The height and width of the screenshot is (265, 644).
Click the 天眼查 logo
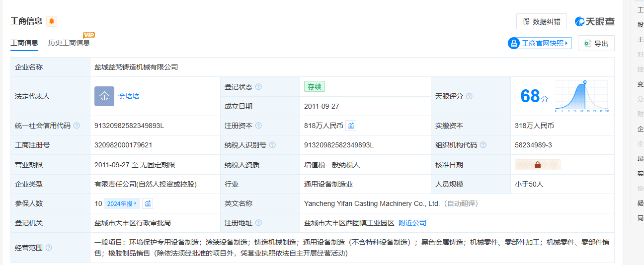coord(595,21)
